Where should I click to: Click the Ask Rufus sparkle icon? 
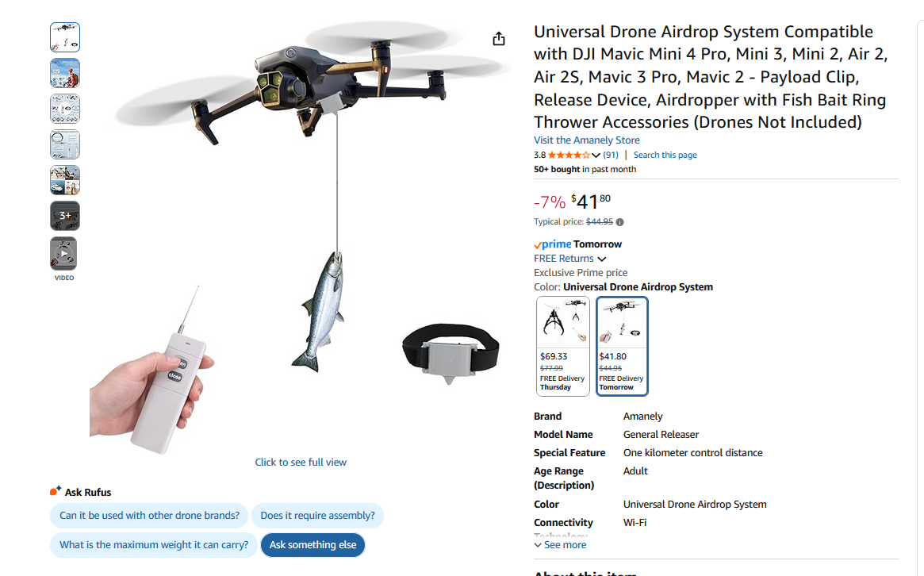[56, 490]
